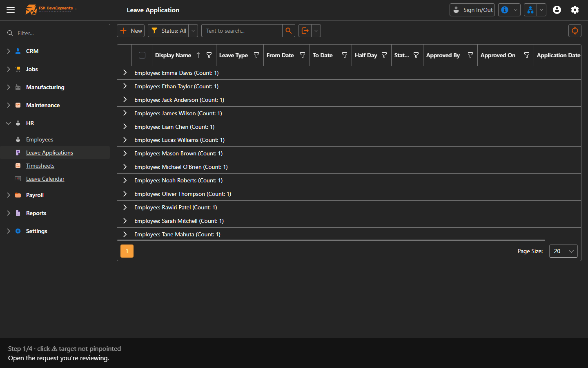Click the Leave Calendar grid icon

pyautogui.click(x=18, y=179)
